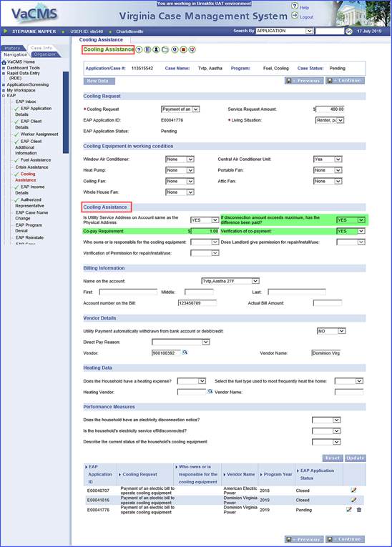The height and width of the screenshot is (547, 392).
Task: Click the bottom Continue button
Action: tap(346, 539)
